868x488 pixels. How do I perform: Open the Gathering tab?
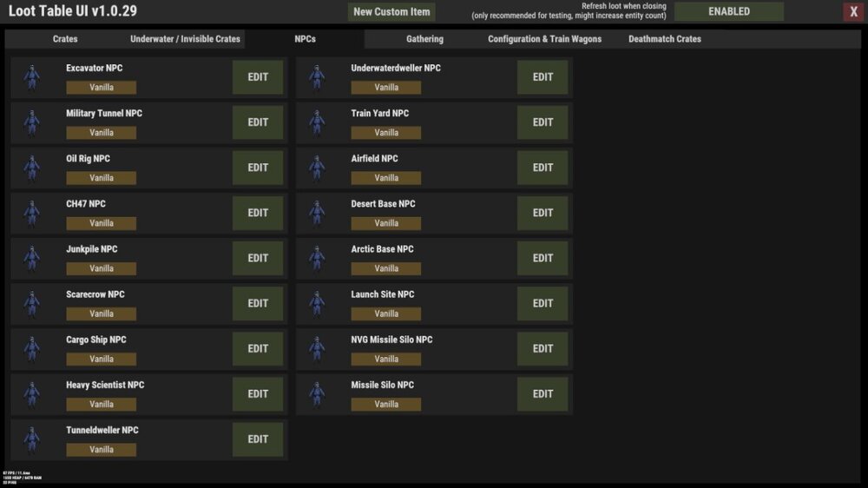(424, 39)
